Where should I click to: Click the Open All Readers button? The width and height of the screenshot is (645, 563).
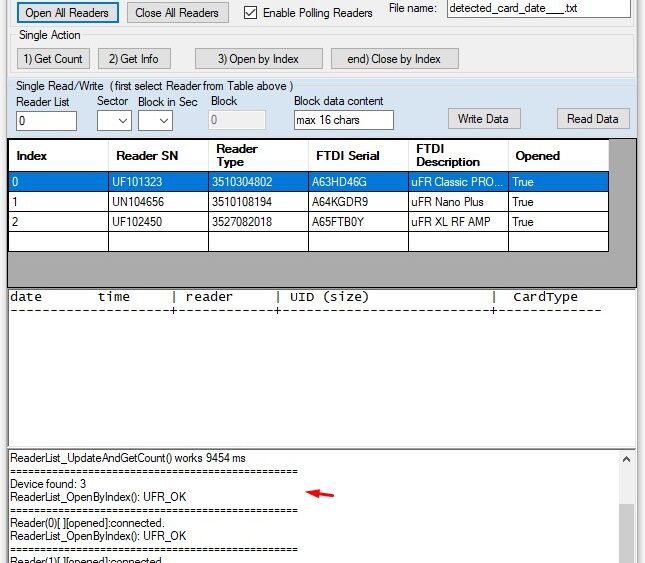point(67,13)
